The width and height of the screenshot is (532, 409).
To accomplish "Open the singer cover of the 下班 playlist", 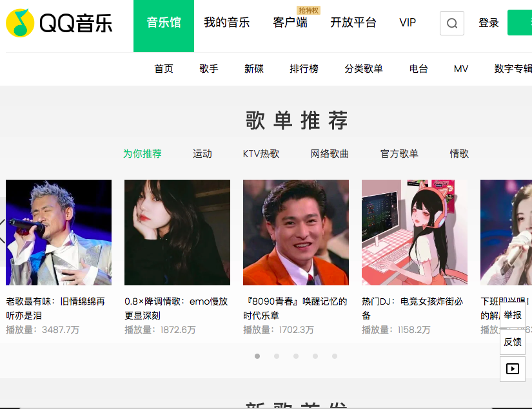I will (x=506, y=233).
